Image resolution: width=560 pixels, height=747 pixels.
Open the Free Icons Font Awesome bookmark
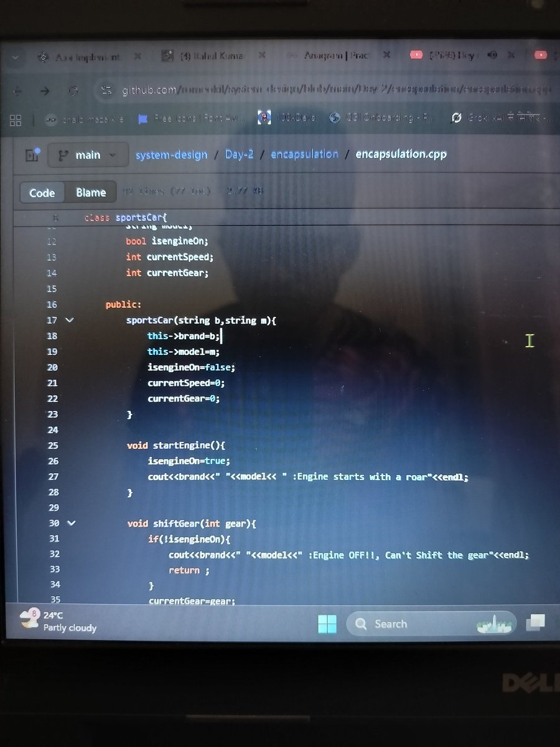[x=190, y=118]
